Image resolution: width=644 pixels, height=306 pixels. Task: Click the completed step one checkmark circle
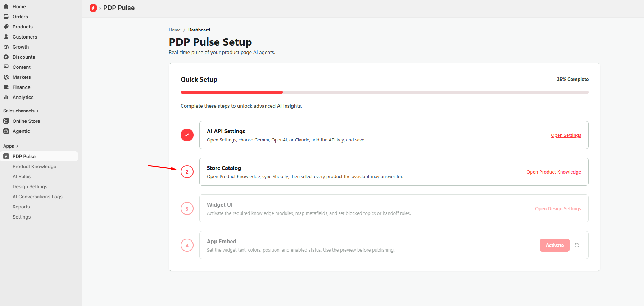pyautogui.click(x=187, y=135)
